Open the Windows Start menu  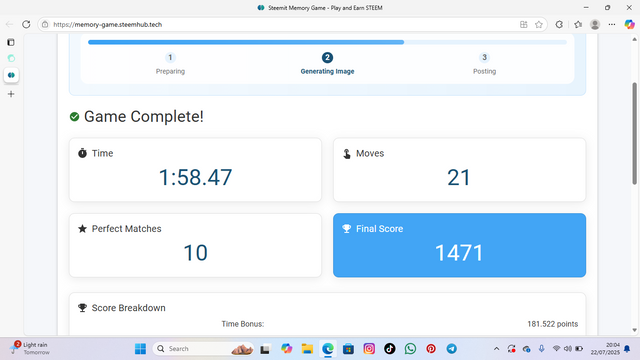(140, 349)
